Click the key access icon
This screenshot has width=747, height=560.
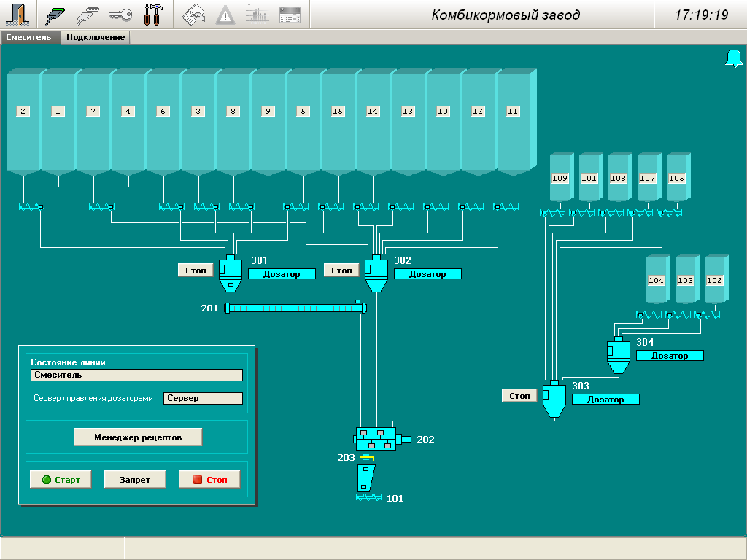(x=120, y=15)
